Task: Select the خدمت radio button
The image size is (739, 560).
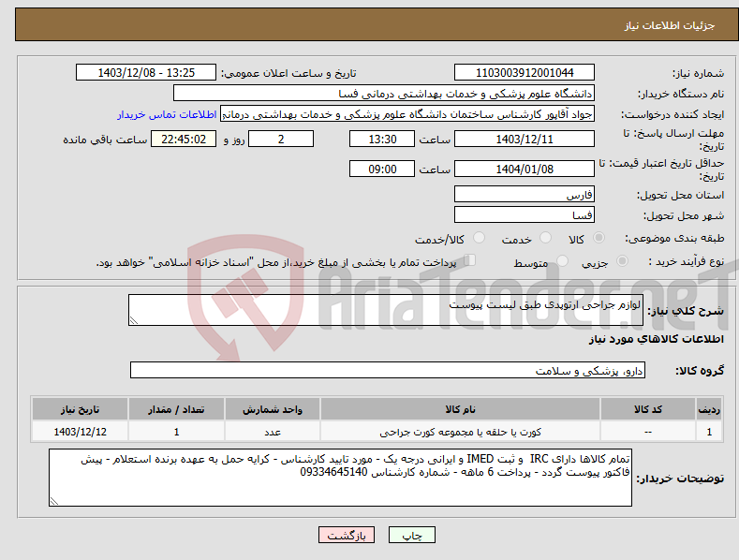Action: tap(545, 238)
